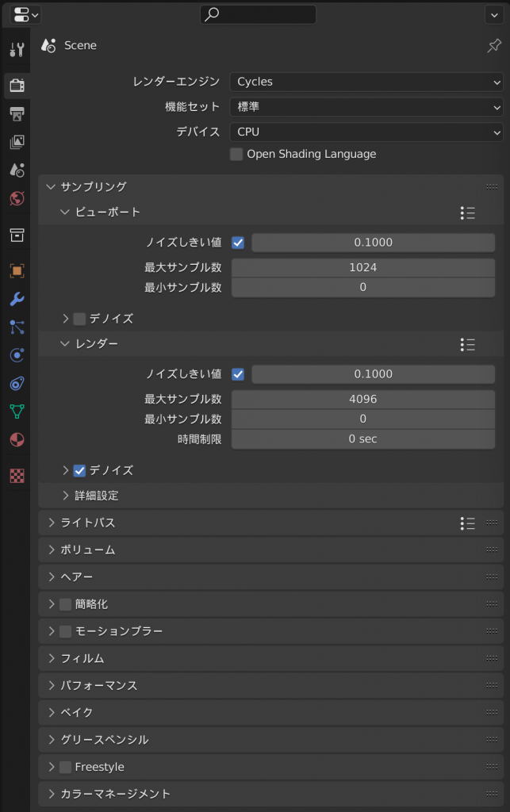Open the Texture properties checker icon
This screenshot has height=812, width=510.
click(x=17, y=476)
